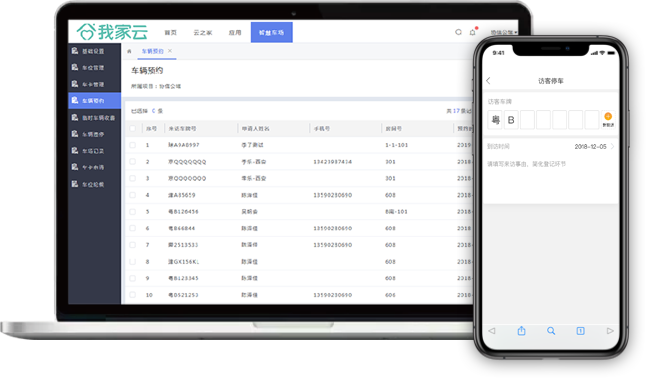
Task: Check the checkbox for row 1
Action: pos(133,145)
